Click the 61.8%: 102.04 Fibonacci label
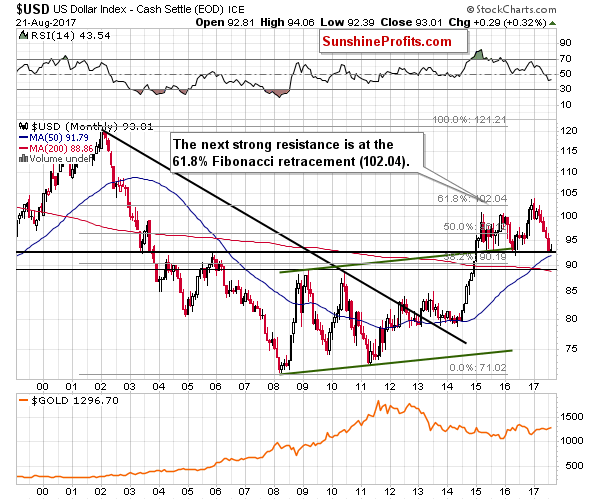 (472, 199)
